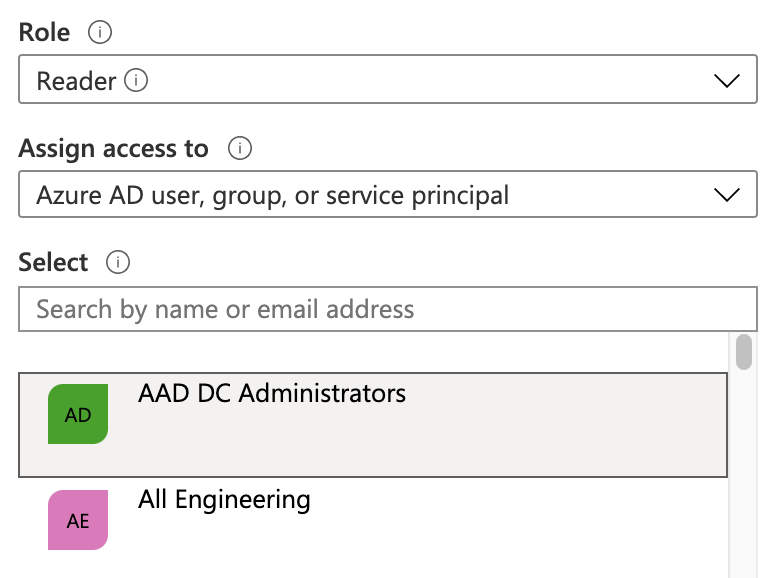Click the Assign access to info icon
The height and width of the screenshot is (578, 772).
click(239, 149)
